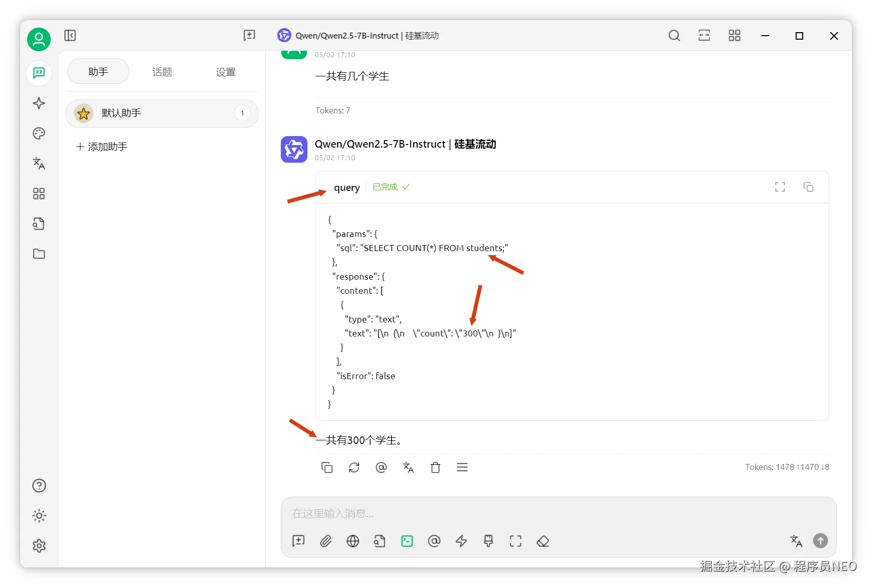Toggle light/dark theme sun icon
Image resolution: width=872 pixels, height=588 pixels.
coord(39,516)
